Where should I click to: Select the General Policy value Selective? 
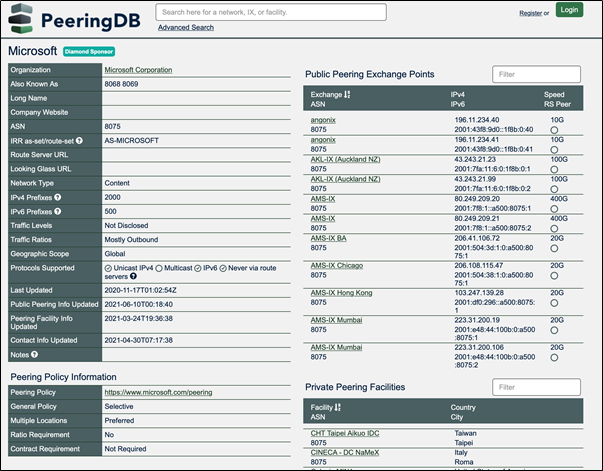(119, 406)
